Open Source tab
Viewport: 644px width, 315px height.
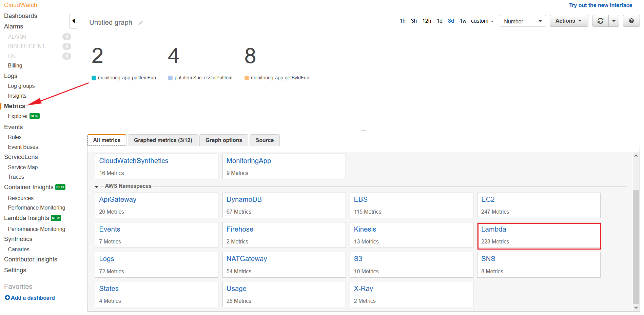point(265,140)
